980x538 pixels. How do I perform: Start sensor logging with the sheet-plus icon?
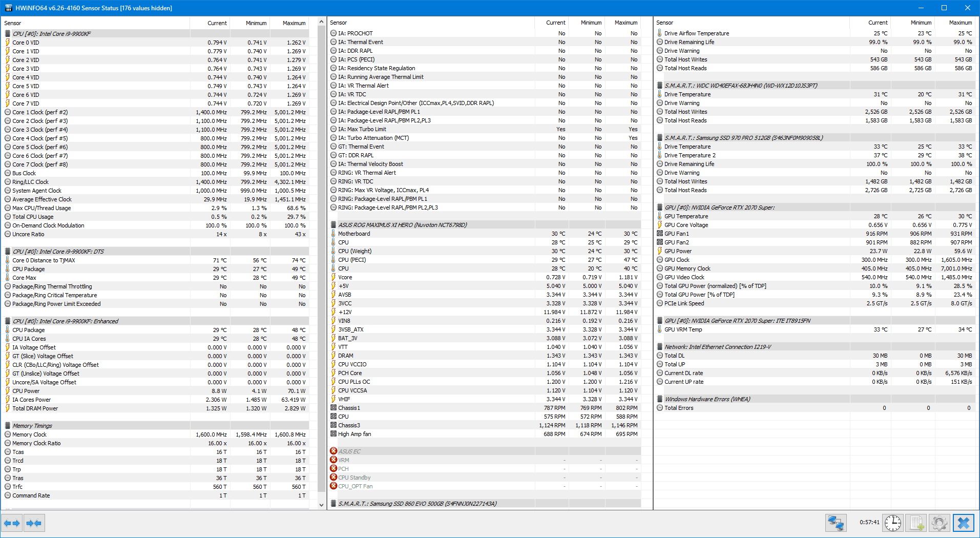916,523
